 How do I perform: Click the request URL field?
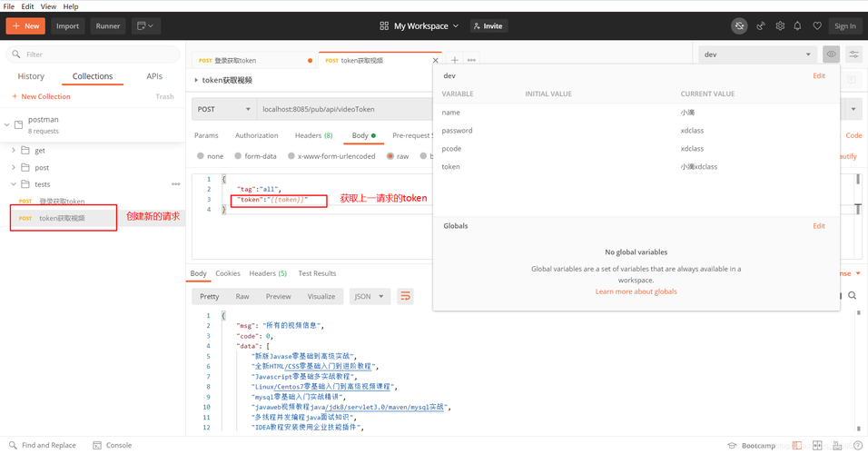[344, 109]
